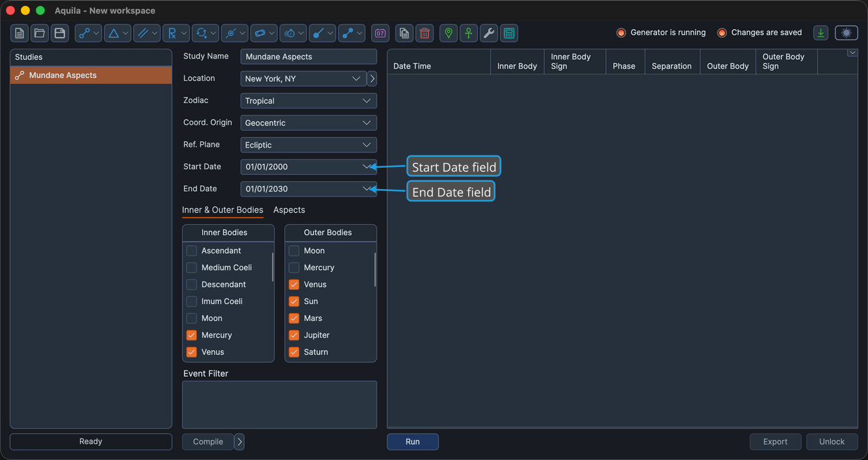Viewport: 868px width, 460px height.
Task: Open the green location pin icon
Action: pos(449,33)
